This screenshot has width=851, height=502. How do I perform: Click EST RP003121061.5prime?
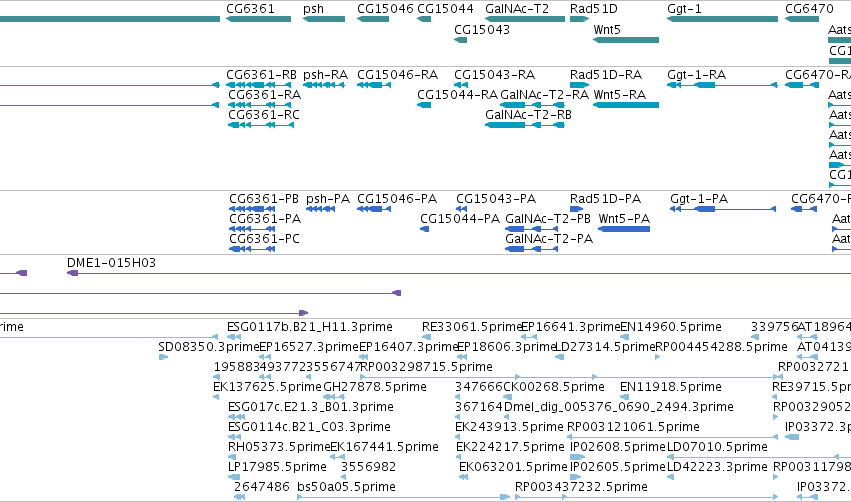click(633, 427)
